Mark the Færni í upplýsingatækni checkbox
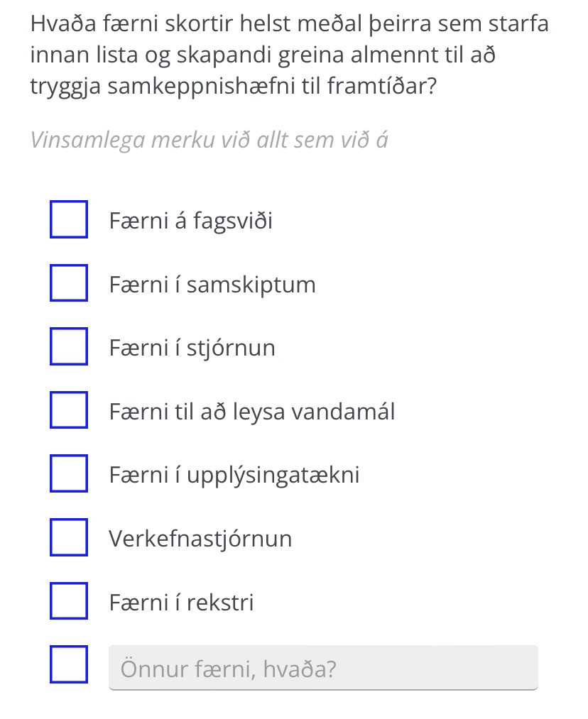Viewport: 588px width, 719px height. pos(69,473)
